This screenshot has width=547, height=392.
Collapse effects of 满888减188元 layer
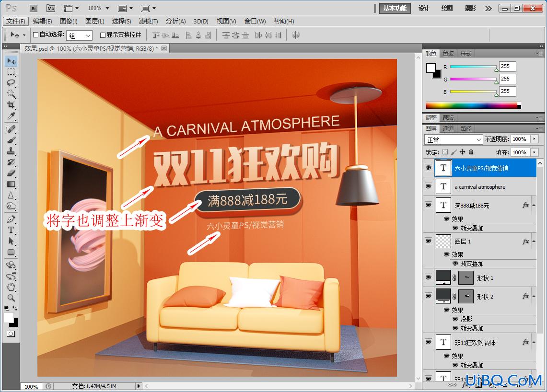pyautogui.click(x=534, y=205)
